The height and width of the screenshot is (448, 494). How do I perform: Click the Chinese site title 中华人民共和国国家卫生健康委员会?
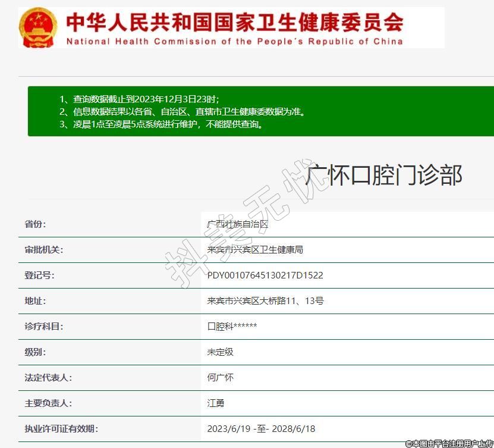[x=234, y=22]
